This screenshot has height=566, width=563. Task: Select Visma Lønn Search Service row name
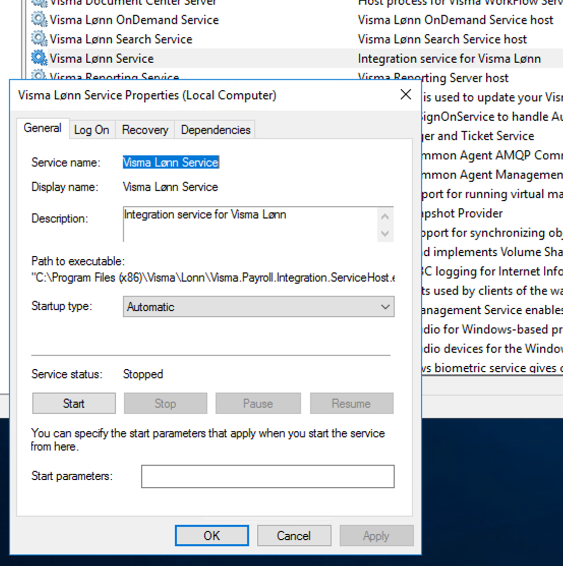121,39
